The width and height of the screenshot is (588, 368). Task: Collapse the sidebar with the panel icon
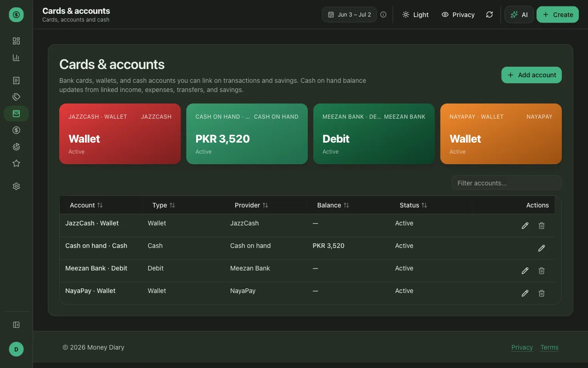tap(16, 325)
